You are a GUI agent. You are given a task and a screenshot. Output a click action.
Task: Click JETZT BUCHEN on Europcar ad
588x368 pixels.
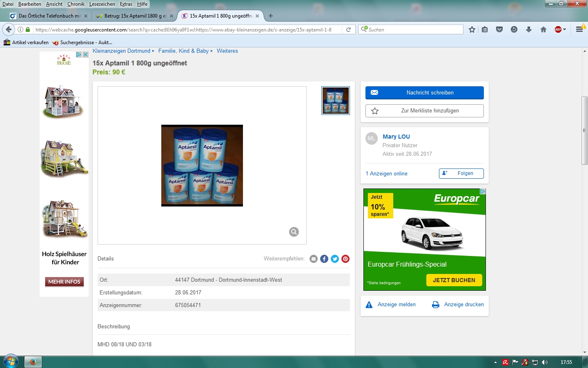[454, 280]
